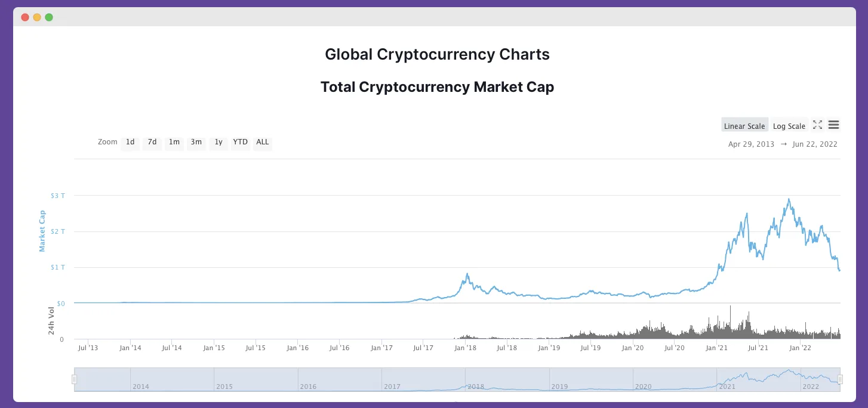
Task: Open the chart export hamburger menu
Action: 833,125
